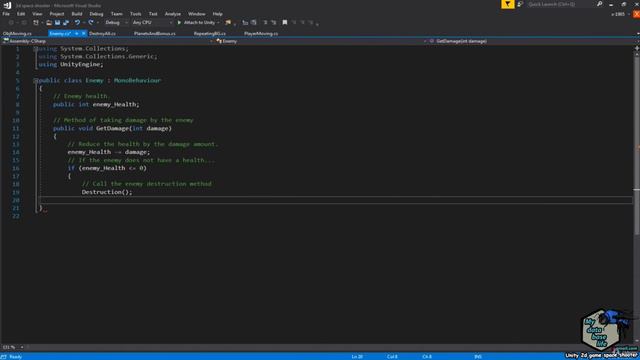Collapse the using directives region
The height and width of the screenshot is (360, 640).
point(36,49)
